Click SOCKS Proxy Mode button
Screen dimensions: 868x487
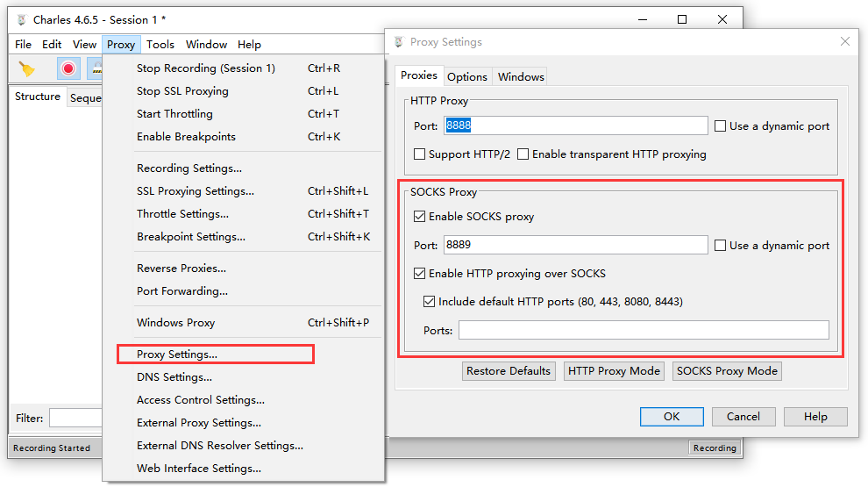pos(727,371)
